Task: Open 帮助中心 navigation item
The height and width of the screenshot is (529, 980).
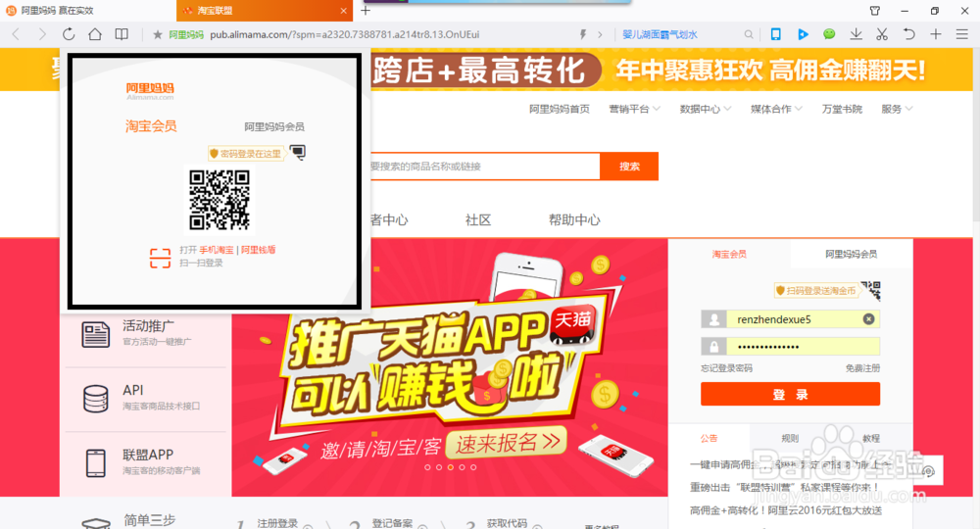Action: tap(574, 219)
